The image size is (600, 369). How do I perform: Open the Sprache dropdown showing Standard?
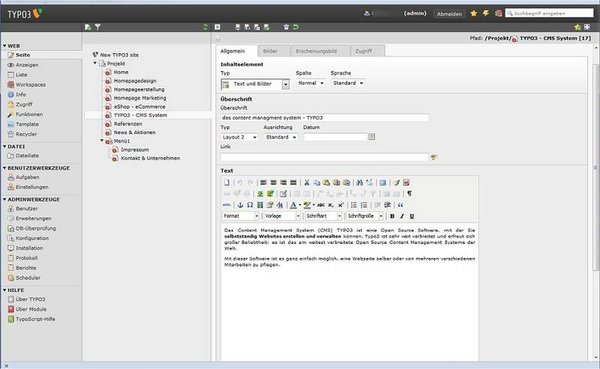(x=348, y=83)
